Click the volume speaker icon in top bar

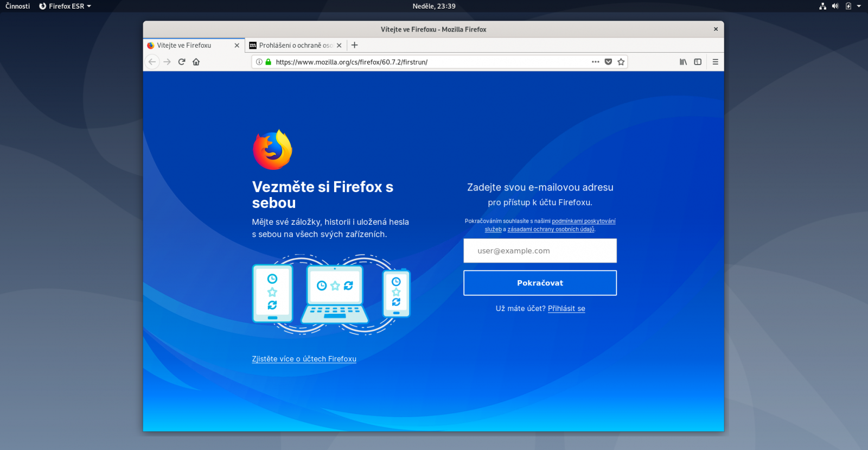click(835, 6)
